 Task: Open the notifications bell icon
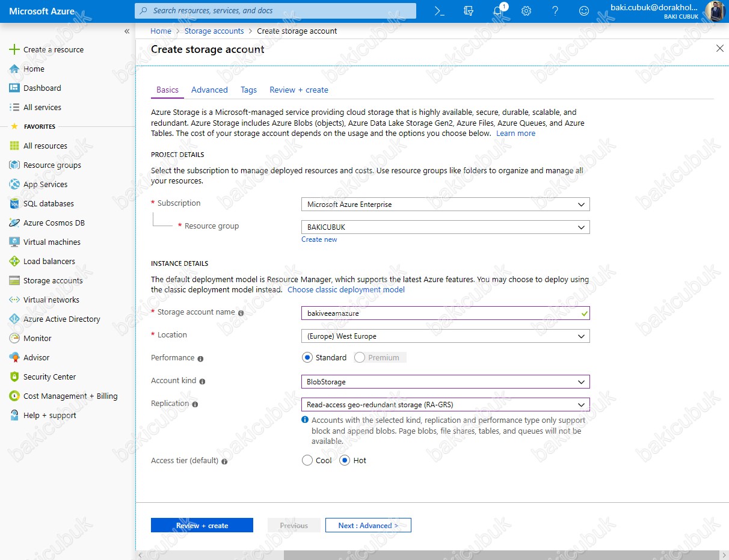tap(497, 11)
